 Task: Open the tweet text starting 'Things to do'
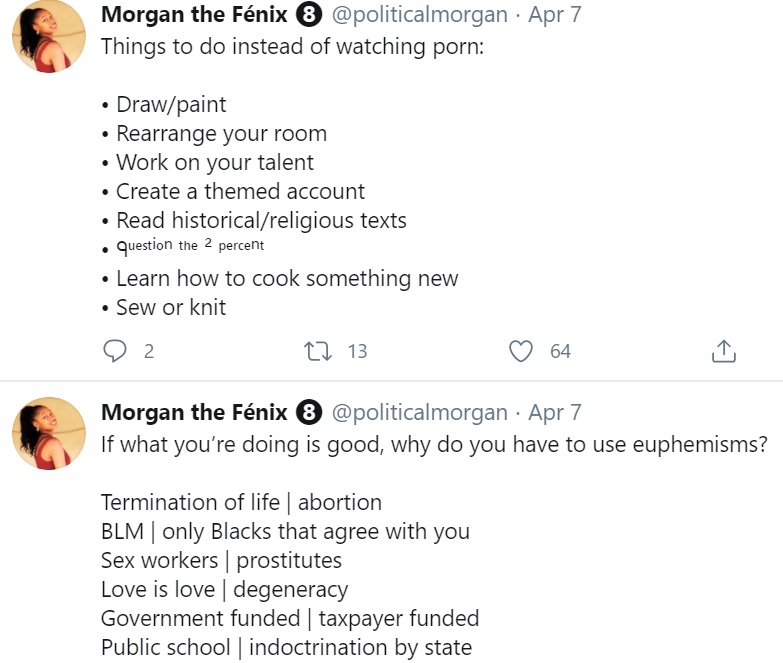[x=293, y=46]
